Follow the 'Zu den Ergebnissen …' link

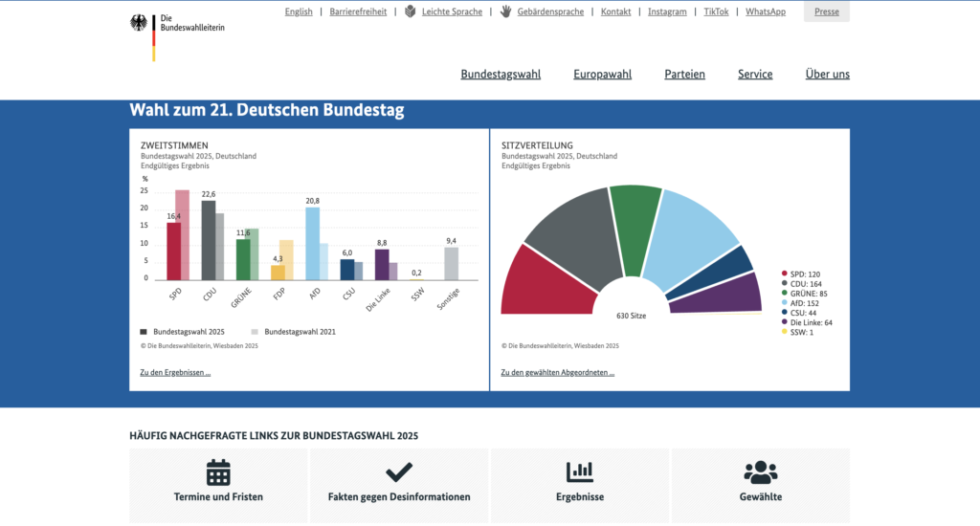(175, 373)
